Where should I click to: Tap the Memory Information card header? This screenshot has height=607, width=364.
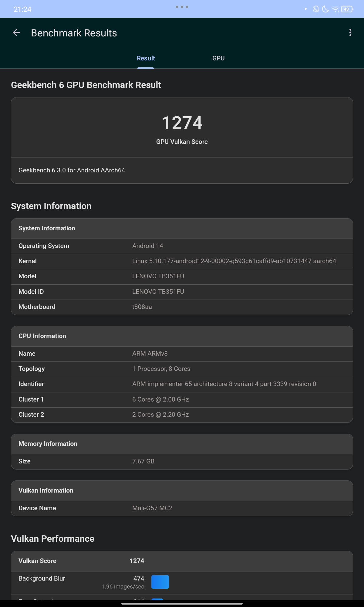(182, 444)
